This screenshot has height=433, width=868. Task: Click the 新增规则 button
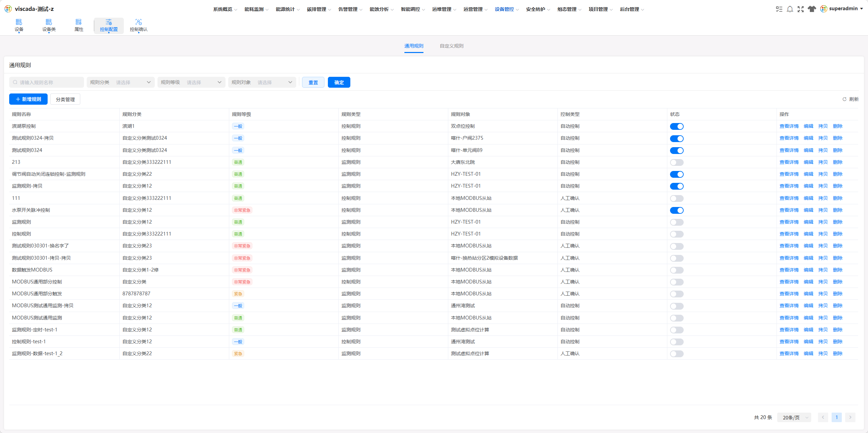pyautogui.click(x=28, y=99)
